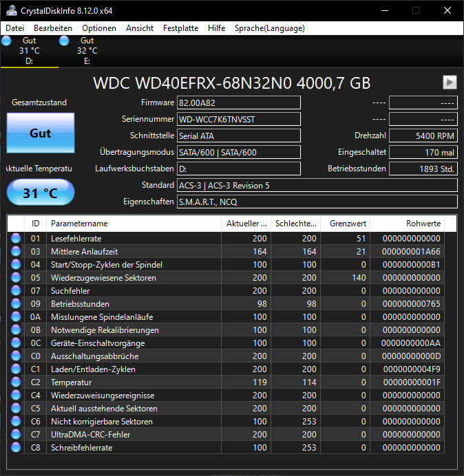Click status orb for Temperatur row
464x476 pixels.
coord(16,382)
